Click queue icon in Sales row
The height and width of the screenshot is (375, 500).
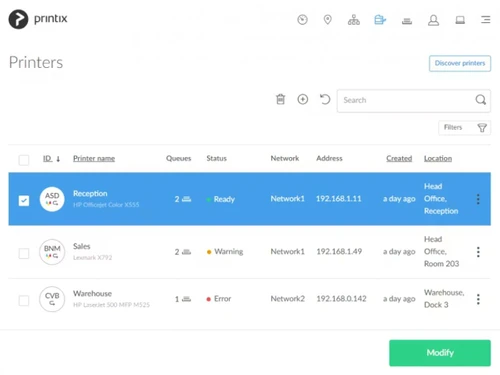click(x=187, y=252)
